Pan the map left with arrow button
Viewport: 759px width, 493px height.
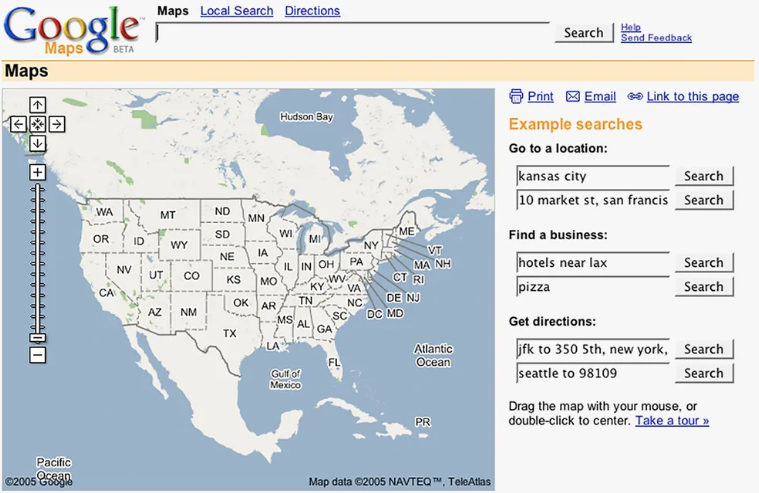(18, 124)
